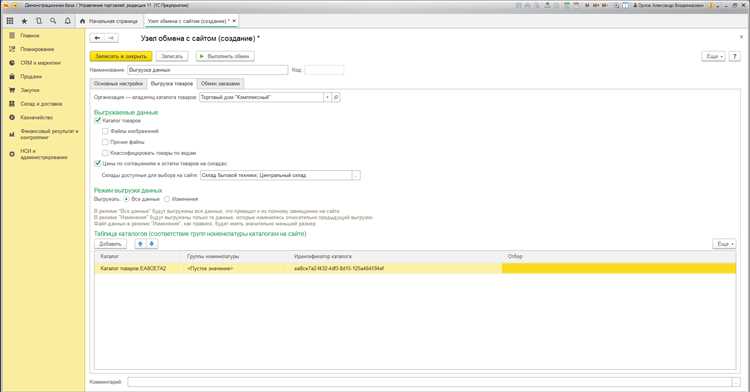Open CRM и маркетинг section in sidebar

pyautogui.click(x=40, y=63)
